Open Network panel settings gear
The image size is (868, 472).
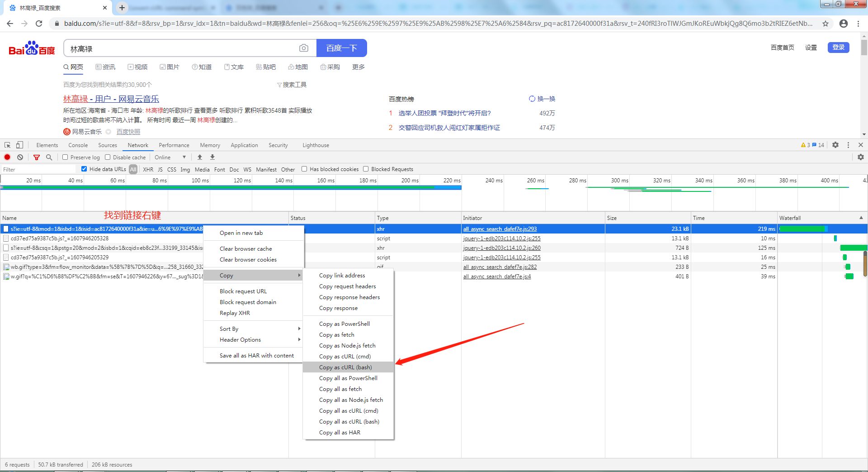click(x=861, y=157)
